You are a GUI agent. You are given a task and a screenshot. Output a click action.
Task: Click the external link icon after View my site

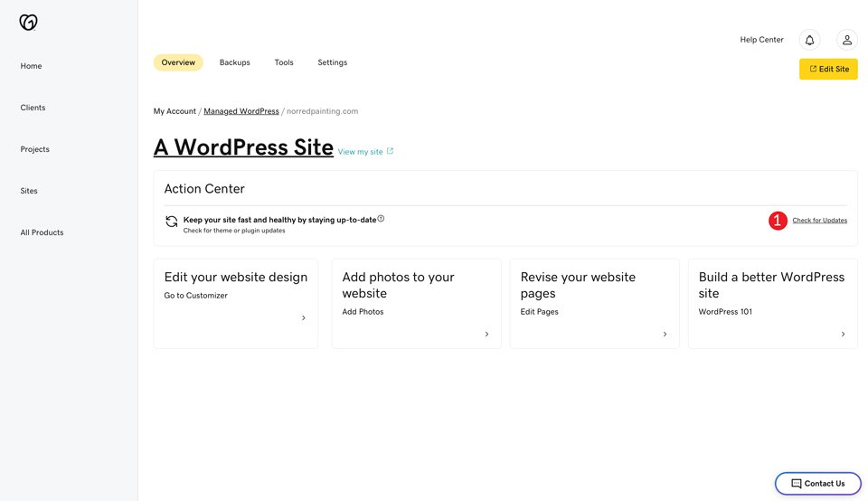[390, 151]
